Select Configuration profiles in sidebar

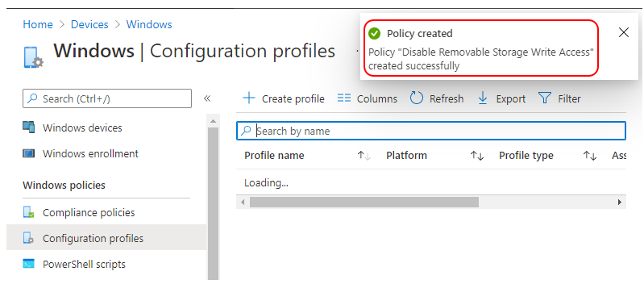coord(106,238)
